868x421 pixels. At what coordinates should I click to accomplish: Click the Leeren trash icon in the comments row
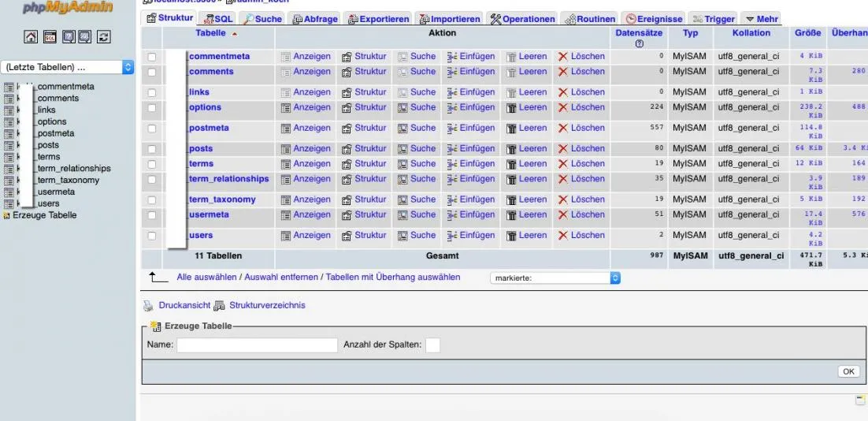(511, 72)
